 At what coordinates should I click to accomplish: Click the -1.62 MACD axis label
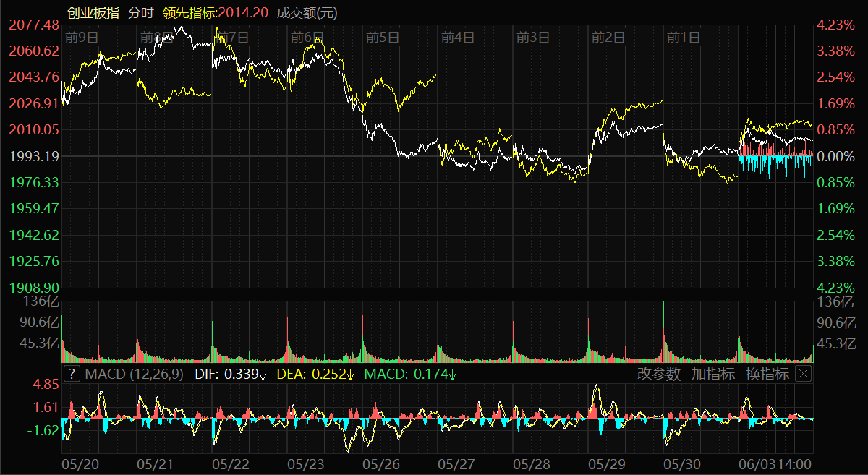pos(43,430)
